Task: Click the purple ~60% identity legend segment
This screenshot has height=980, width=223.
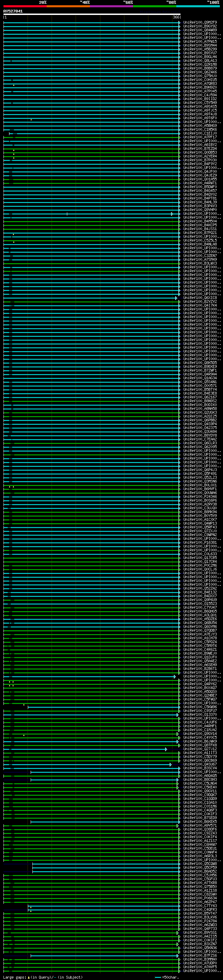Action: point(111,6)
